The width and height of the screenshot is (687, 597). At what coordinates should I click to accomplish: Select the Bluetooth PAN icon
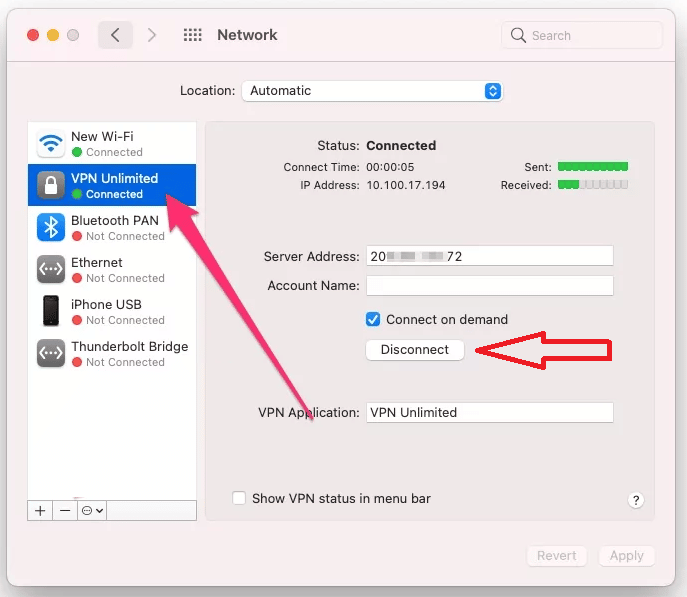pos(51,227)
